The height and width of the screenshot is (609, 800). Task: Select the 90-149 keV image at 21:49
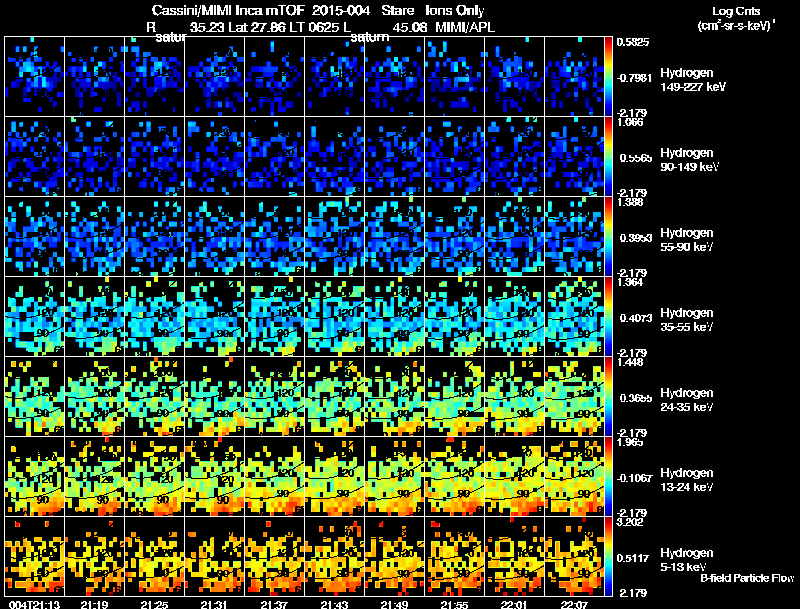click(x=395, y=156)
